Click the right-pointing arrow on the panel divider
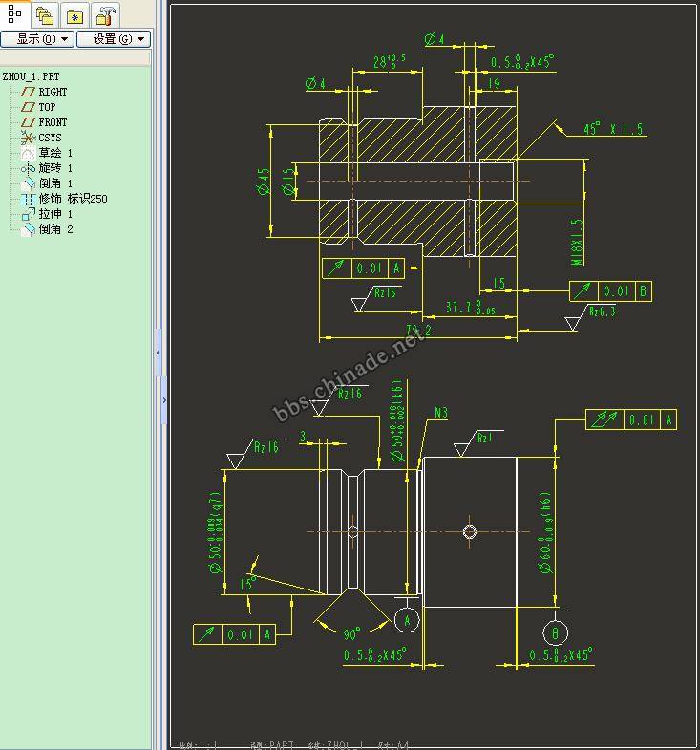Image resolution: width=700 pixels, height=750 pixels. pos(163,400)
